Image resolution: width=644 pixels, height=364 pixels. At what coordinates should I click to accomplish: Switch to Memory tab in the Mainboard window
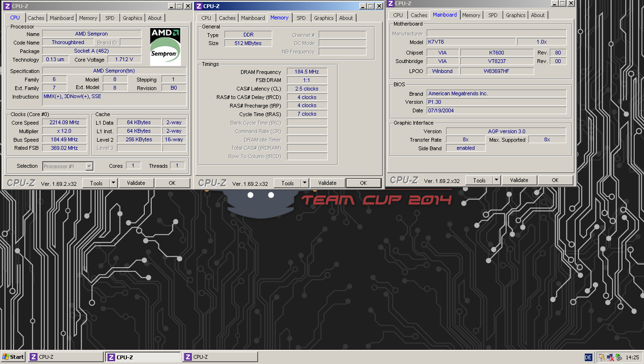471,15
